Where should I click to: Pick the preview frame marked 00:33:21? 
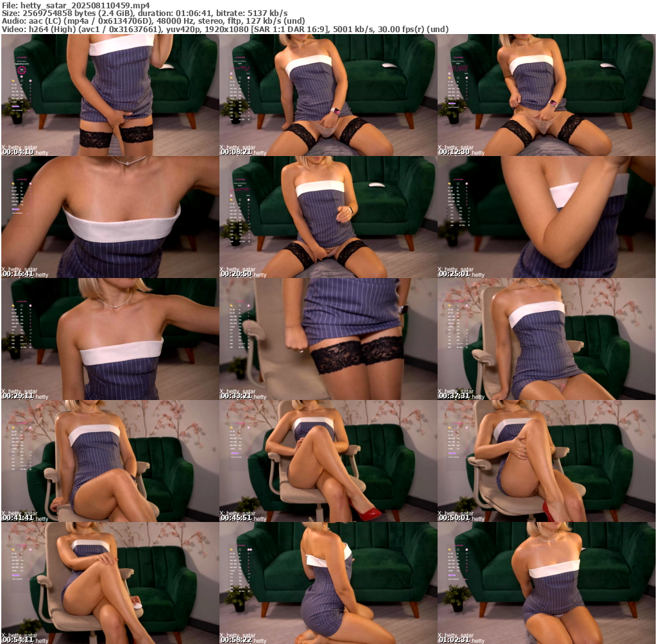pos(328,339)
